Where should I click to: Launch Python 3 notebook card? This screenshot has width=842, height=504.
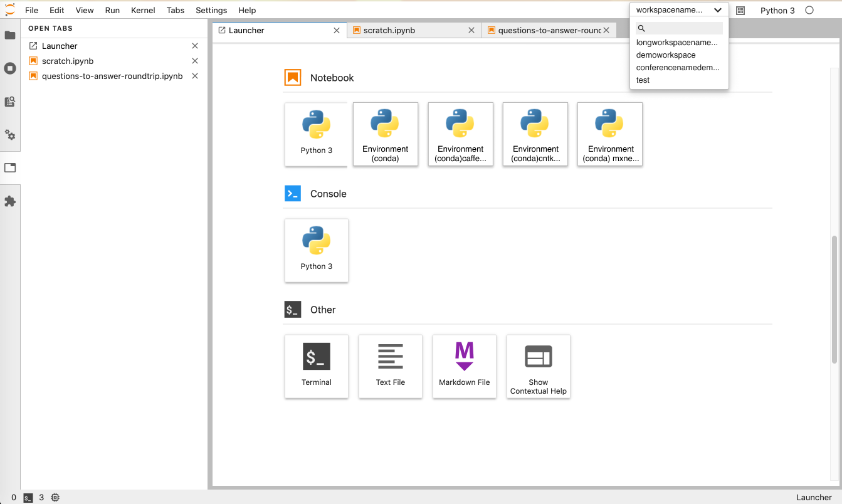[316, 134]
